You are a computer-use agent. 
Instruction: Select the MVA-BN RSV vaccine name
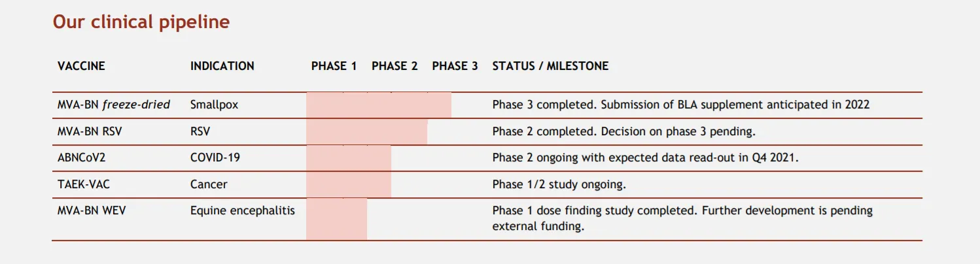point(90,131)
